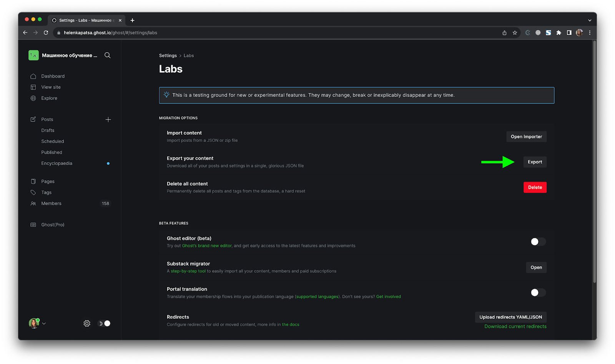Click the Ghost(Pro) billing icon
Image resolution: width=615 pixels, height=364 pixels.
(33, 225)
